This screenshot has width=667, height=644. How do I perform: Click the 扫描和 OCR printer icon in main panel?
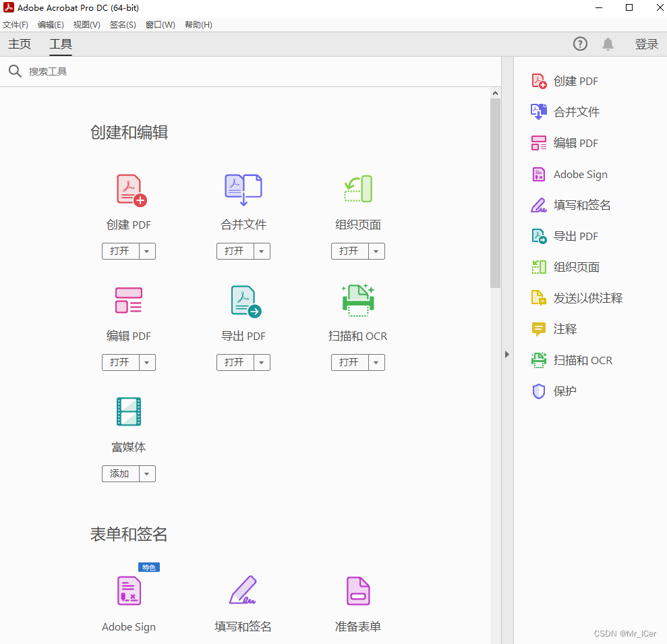(x=358, y=300)
